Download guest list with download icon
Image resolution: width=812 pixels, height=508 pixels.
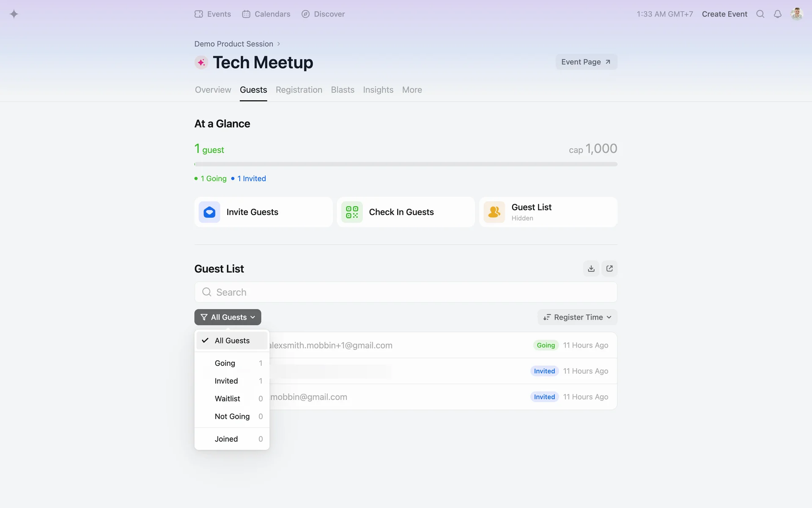pyautogui.click(x=591, y=268)
